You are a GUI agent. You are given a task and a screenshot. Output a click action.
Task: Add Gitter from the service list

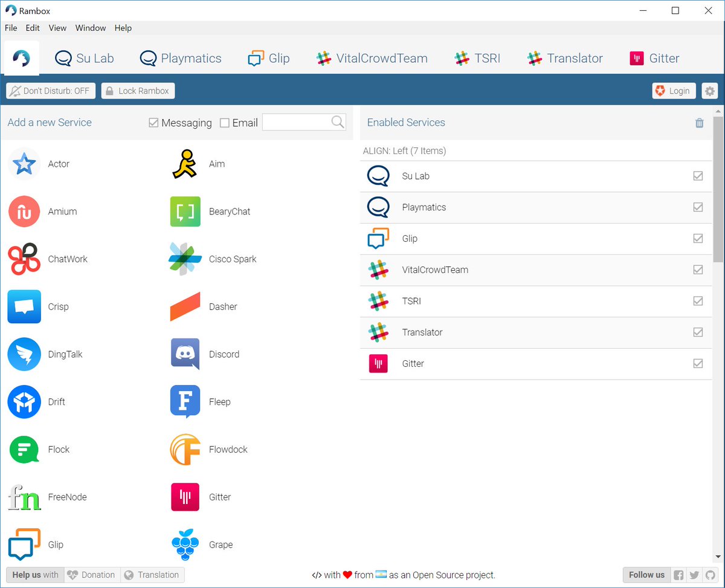pos(185,497)
